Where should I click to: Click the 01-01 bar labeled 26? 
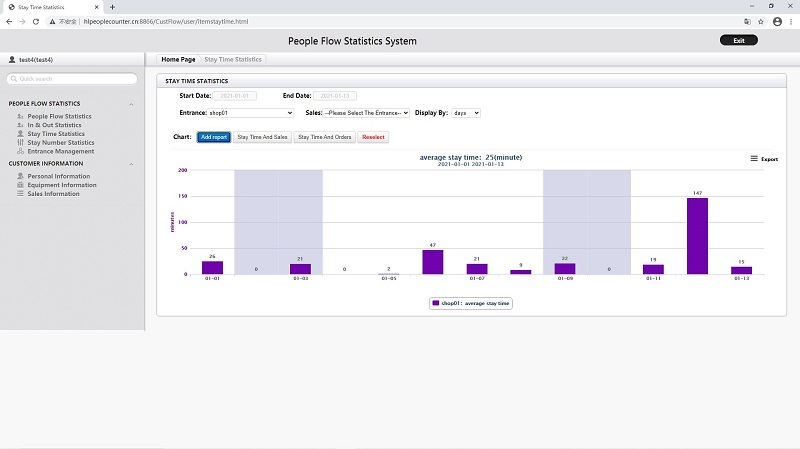click(212, 268)
